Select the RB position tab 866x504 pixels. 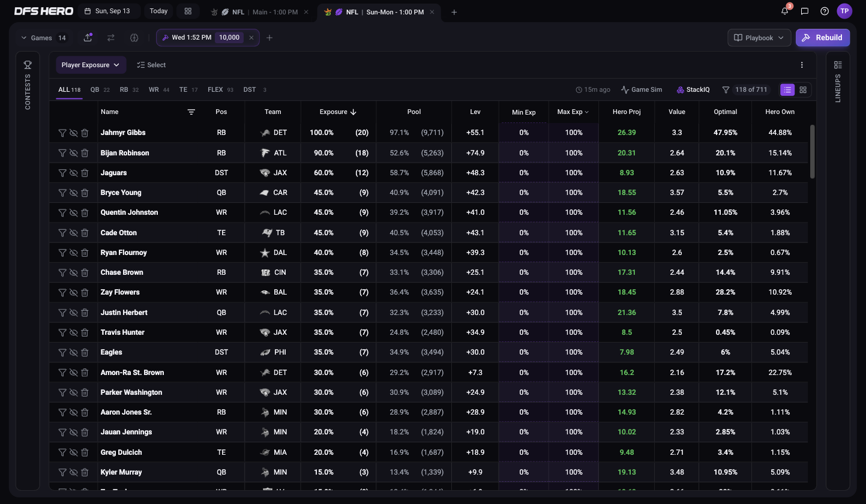click(129, 89)
